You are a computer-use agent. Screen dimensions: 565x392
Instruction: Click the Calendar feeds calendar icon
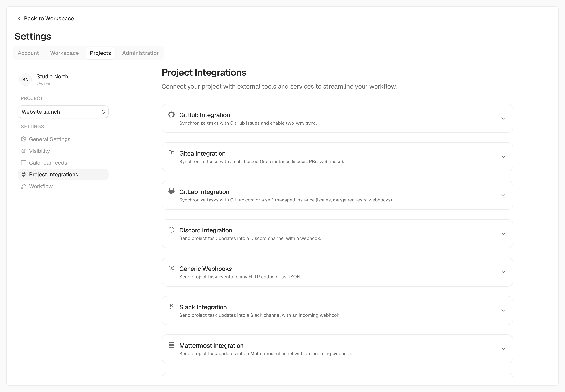click(23, 163)
